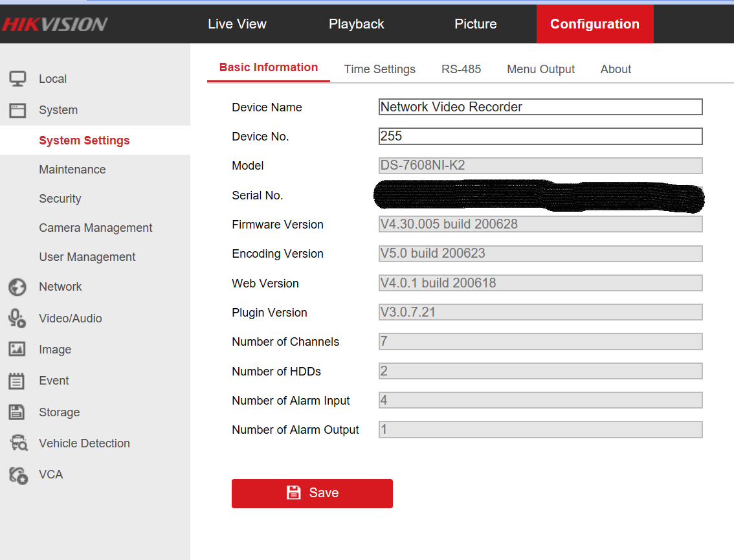The height and width of the screenshot is (560, 734).
Task: Select the RS-485 tab
Action: [461, 69]
